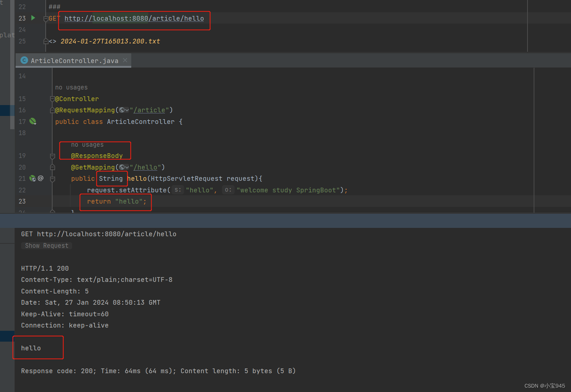
Task: Click the 'no usages' hint above @ResponseBody
Action: coord(87,145)
